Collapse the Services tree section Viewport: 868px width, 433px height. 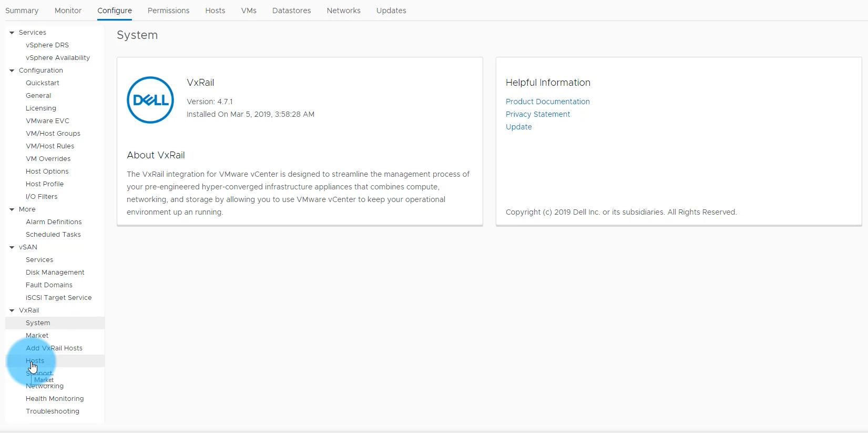pyautogui.click(x=12, y=33)
